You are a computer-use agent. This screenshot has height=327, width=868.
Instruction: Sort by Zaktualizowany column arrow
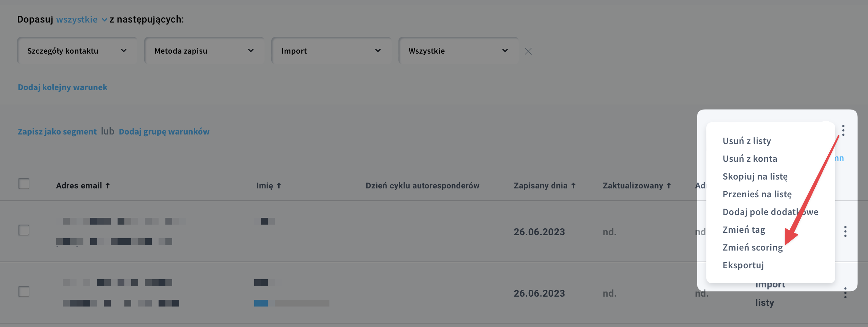tap(669, 186)
